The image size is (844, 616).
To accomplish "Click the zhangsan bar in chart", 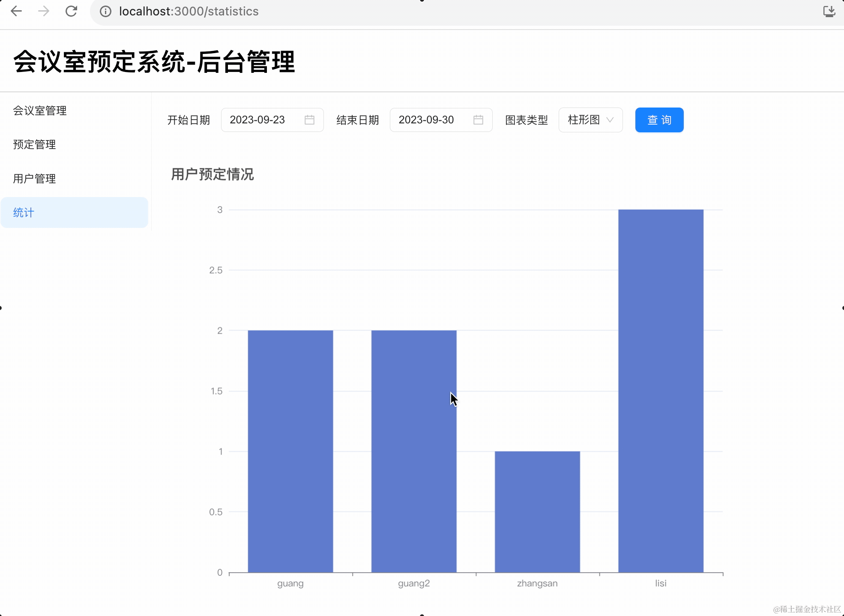I will click(537, 511).
